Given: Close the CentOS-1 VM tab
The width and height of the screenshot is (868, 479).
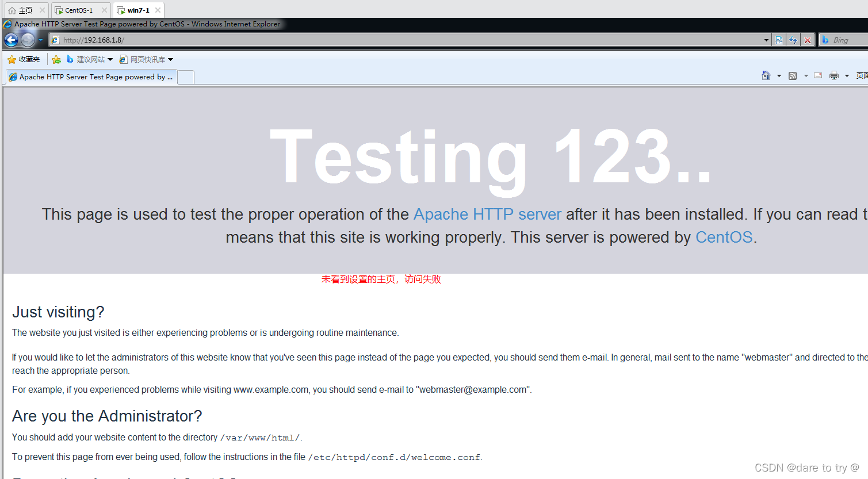Looking at the screenshot, I should pyautogui.click(x=104, y=10).
